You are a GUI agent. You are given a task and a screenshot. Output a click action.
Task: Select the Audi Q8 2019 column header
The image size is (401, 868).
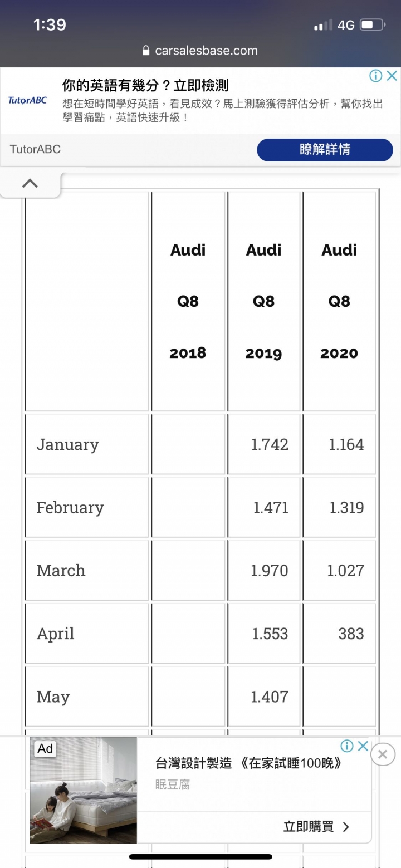coord(264,301)
